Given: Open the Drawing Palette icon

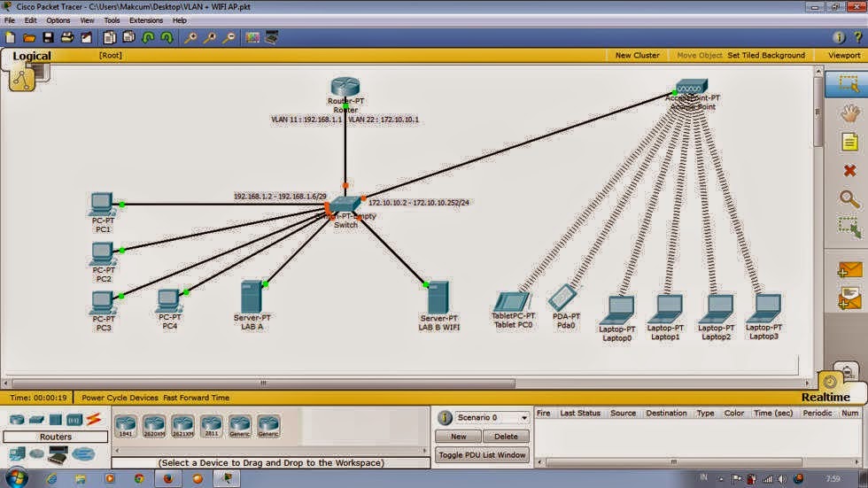Looking at the screenshot, I should tap(252, 37).
